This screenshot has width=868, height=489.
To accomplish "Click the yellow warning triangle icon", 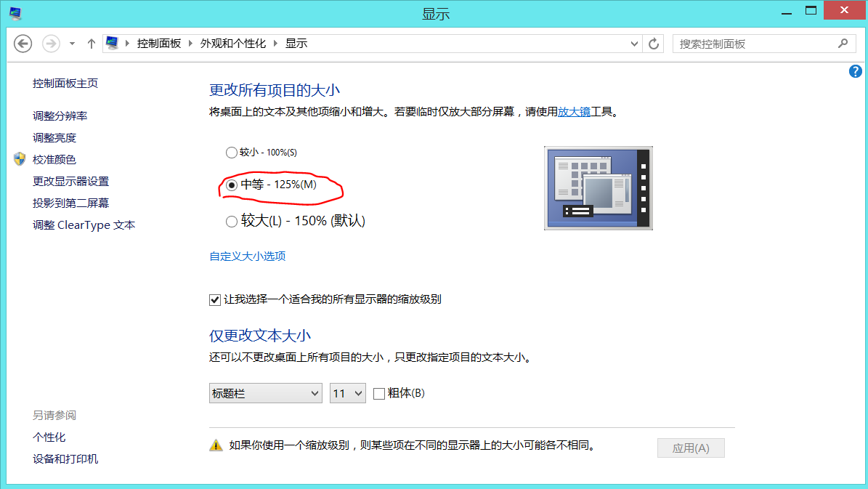I will [x=216, y=445].
